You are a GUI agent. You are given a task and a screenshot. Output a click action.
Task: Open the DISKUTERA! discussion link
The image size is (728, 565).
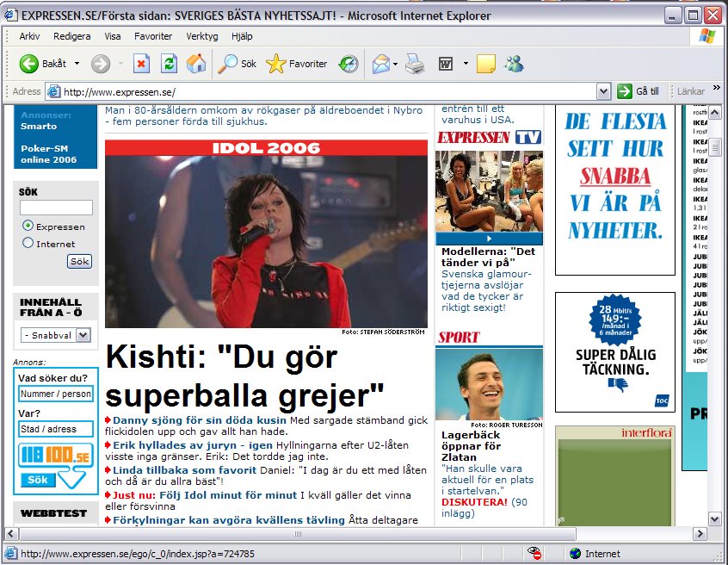[x=474, y=502]
